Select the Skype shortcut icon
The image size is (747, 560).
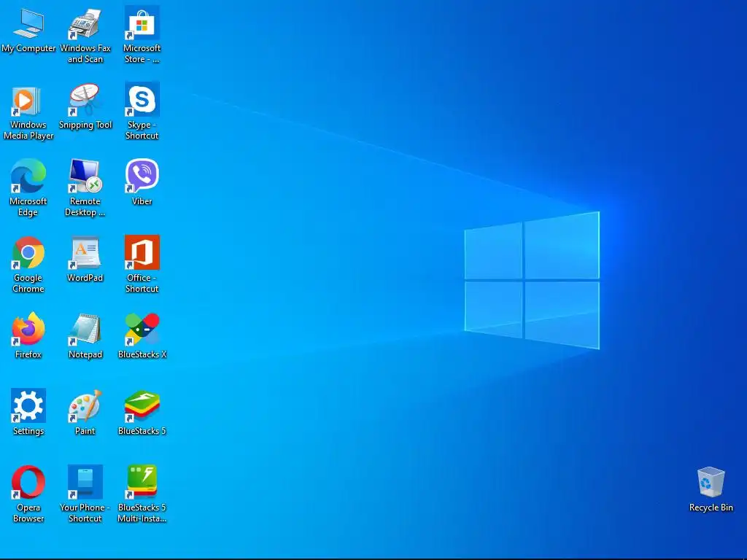tap(142, 99)
